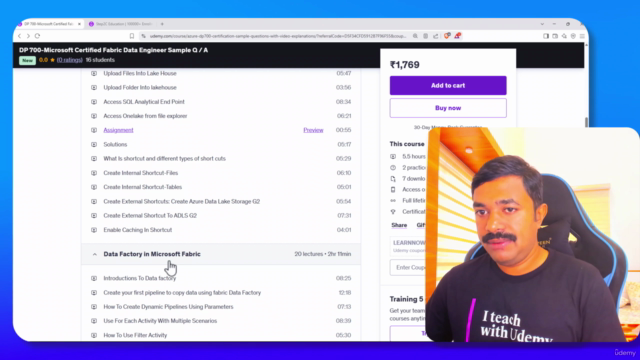This screenshot has height=360, width=640.
Task: Close the DP 700 Microsoft Certified tab
Action: click(x=79, y=24)
